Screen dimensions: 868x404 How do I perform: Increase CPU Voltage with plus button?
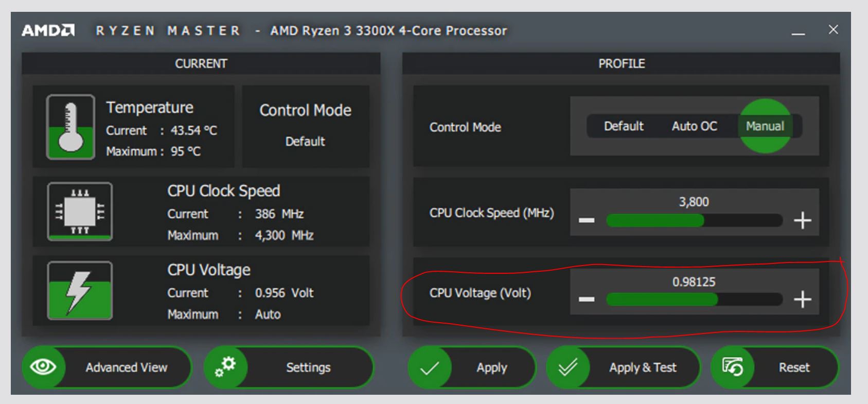coord(802,299)
